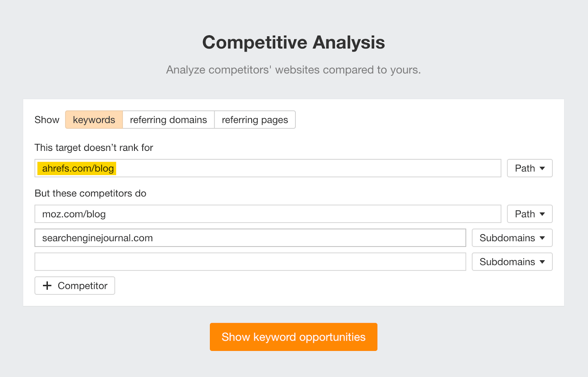Click the empty third competitor field

click(x=250, y=262)
